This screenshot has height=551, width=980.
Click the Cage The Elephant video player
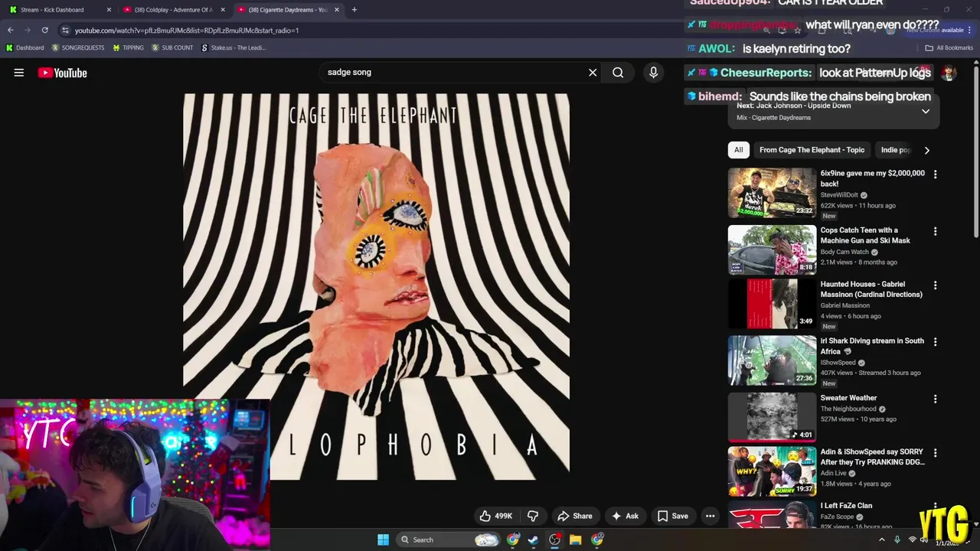(376, 287)
